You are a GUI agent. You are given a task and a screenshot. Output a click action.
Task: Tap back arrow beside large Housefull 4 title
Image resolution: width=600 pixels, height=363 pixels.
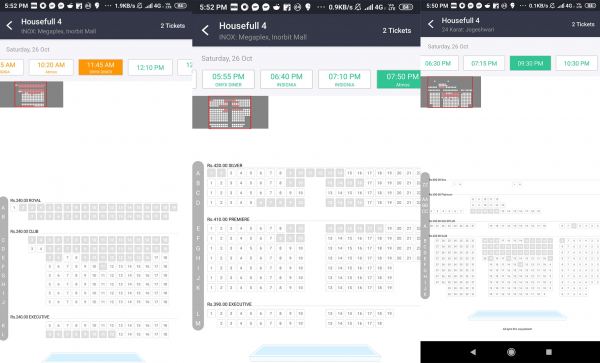click(205, 30)
